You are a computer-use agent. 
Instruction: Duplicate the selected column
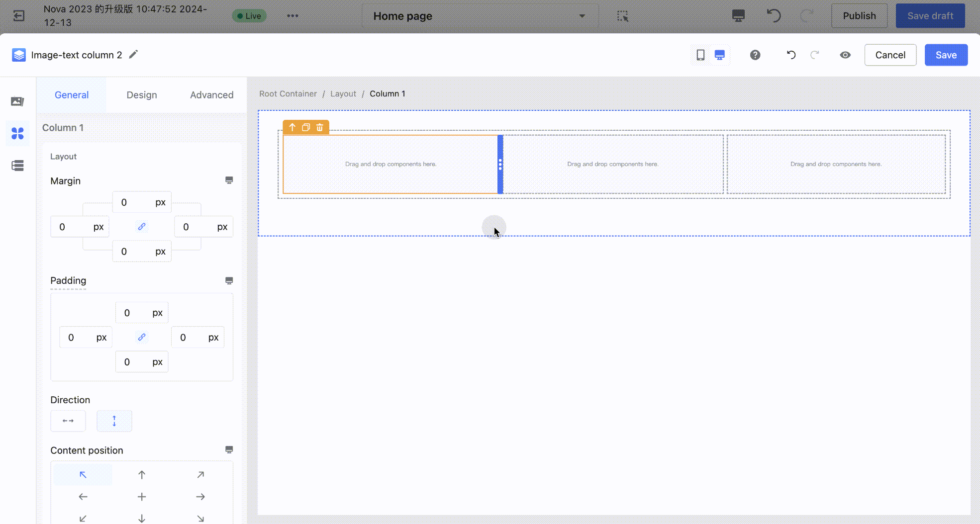coord(306,127)
